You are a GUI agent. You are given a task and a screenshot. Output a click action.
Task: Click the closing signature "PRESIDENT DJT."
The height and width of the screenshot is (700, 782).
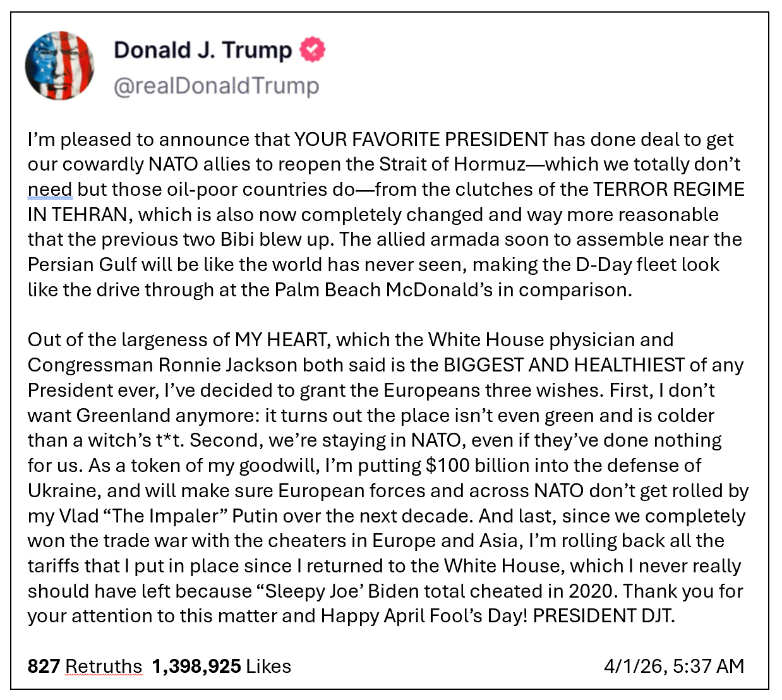tap(604, 616)
